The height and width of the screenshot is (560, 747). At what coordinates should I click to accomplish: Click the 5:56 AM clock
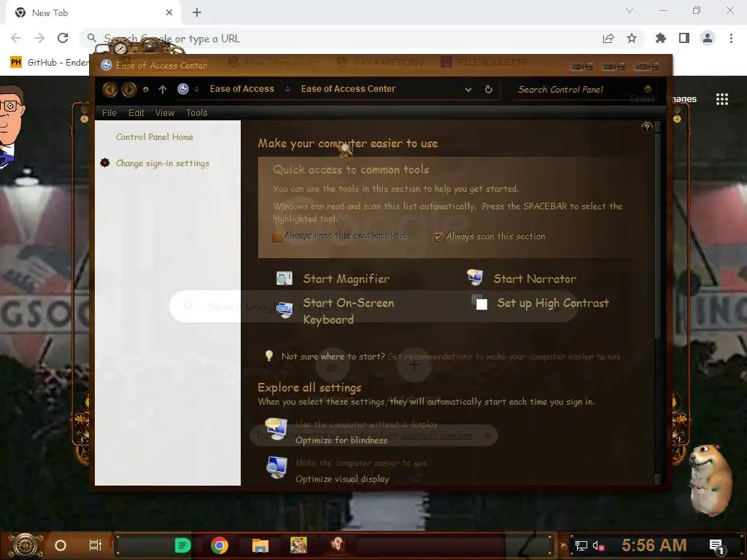coord(654,545)
